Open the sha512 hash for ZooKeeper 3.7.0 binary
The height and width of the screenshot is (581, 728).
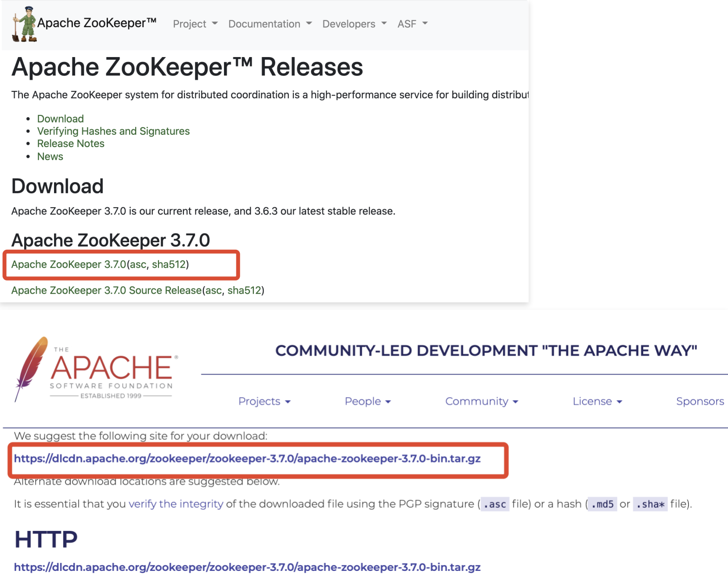(169, 265)
